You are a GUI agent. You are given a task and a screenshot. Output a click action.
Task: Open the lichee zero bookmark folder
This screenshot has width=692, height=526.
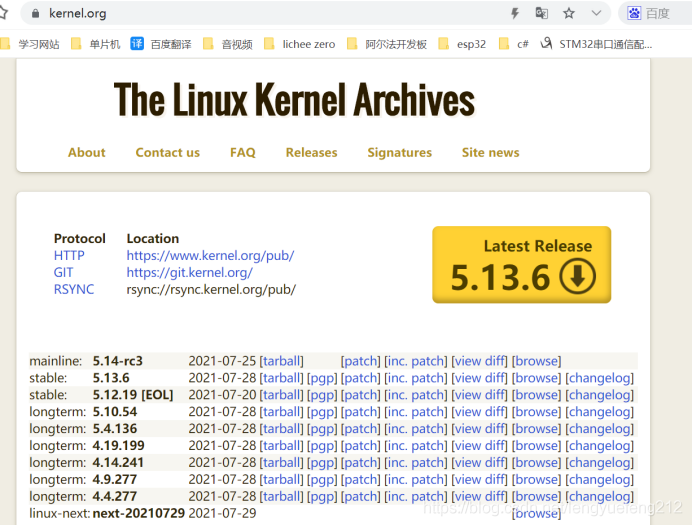pos(300,44)
